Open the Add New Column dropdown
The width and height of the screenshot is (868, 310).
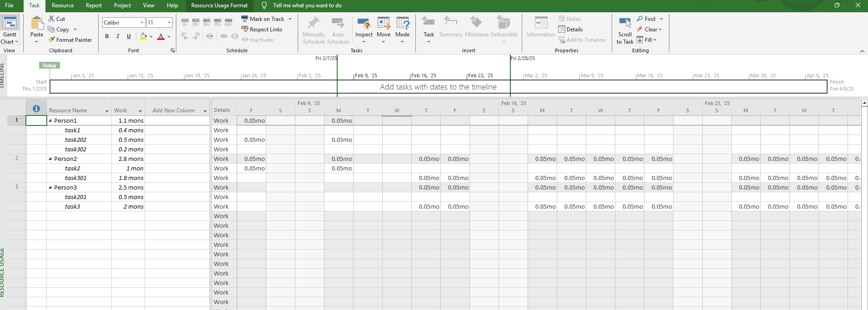pyautogui.click(x=205, y=111)
